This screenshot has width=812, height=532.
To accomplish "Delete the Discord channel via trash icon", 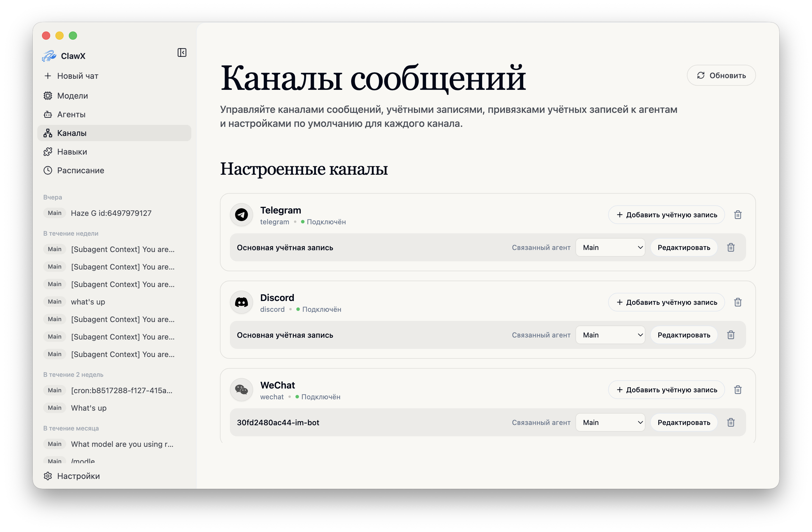I will click(738, 302).
